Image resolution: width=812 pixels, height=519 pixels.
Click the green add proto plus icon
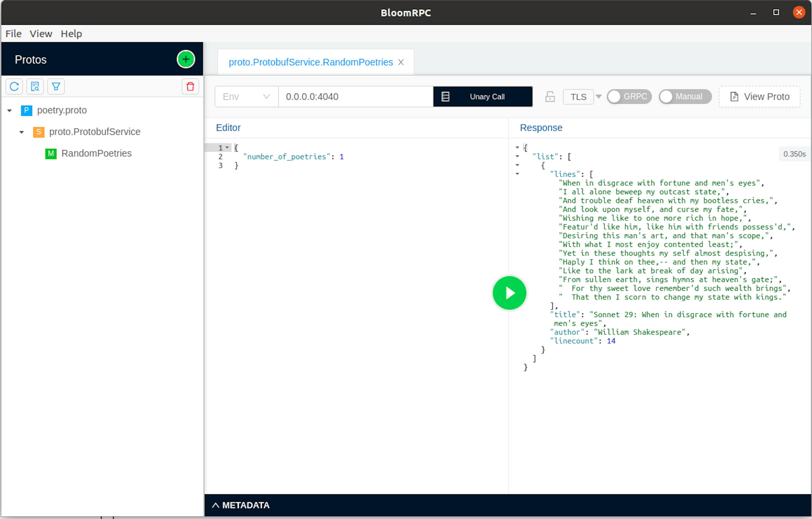click(186, 59)
